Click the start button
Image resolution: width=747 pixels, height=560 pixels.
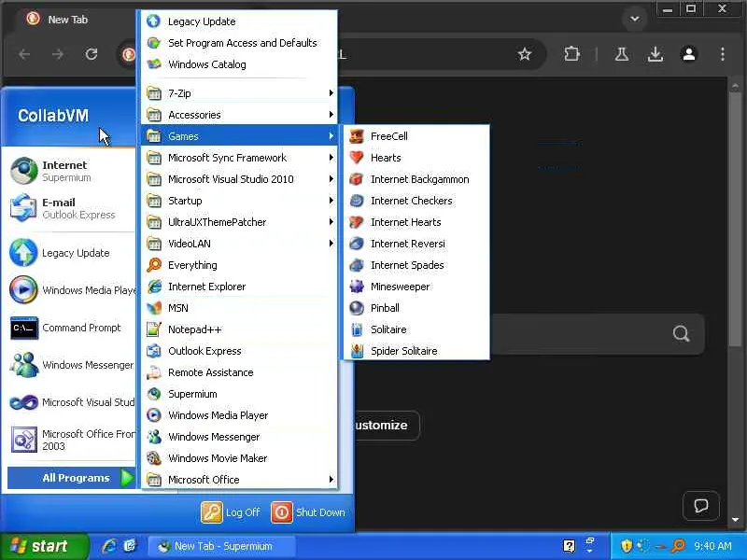44,546
